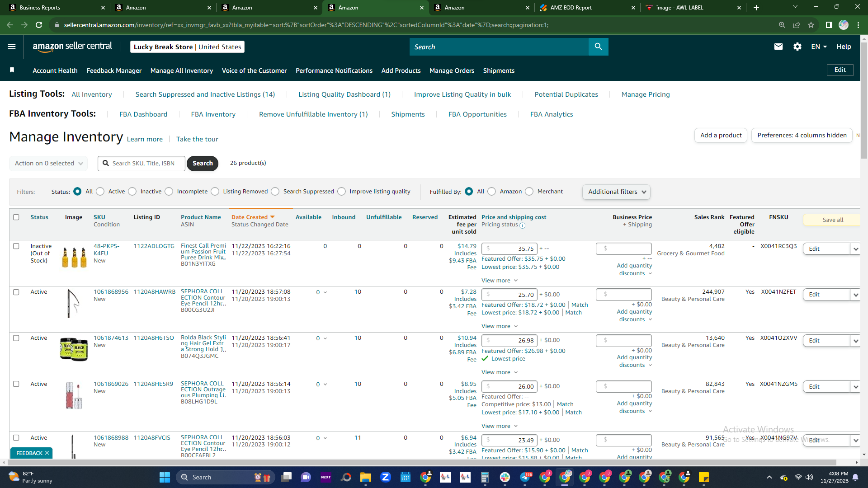Click the search magnifier button in header
Image resolution: width=868 pixels, height=488 pixels.
pyautogui.click(x=598, y=47)
